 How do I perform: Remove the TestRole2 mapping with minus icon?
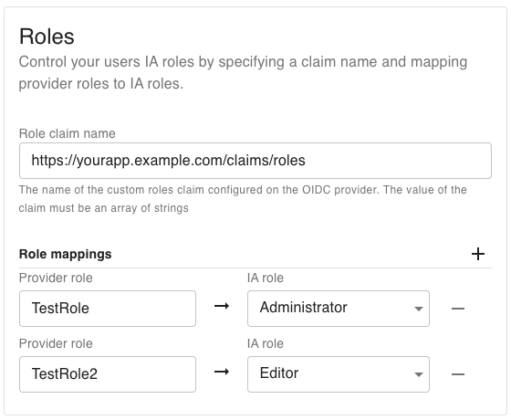pyautogui.click(x=458, y=374)
